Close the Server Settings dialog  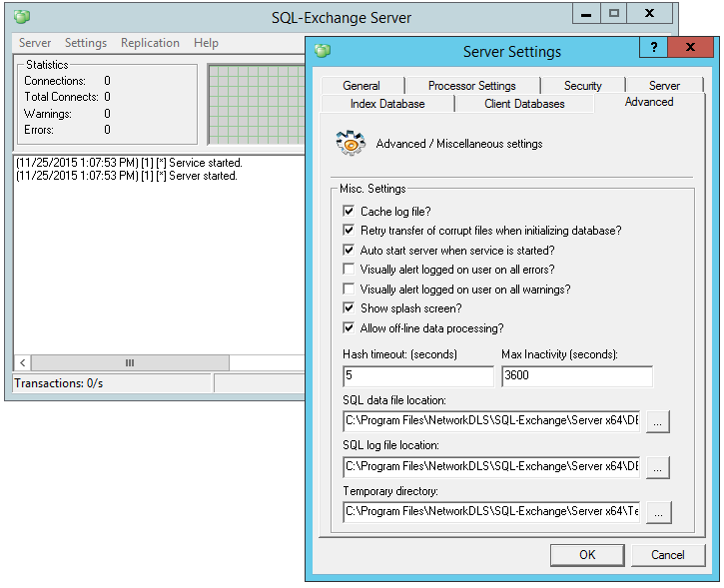[x=690, y=47]
